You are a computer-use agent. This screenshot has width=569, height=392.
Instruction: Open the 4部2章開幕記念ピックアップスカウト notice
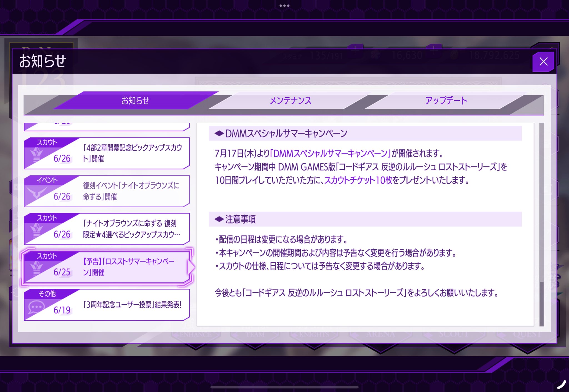click(x=107, y=153)
